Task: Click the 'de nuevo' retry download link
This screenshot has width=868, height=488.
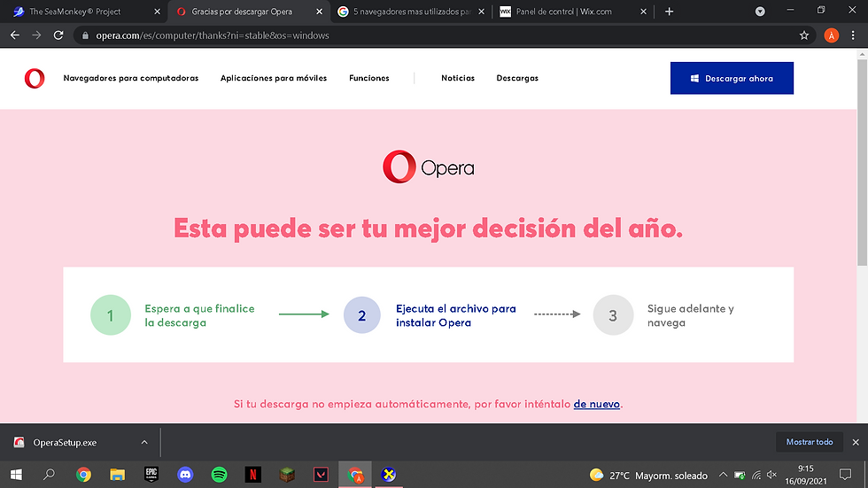Action: [x=597, y=404]
